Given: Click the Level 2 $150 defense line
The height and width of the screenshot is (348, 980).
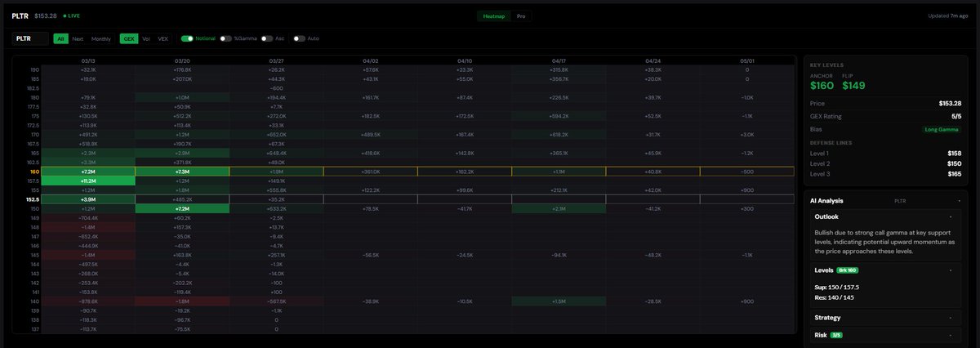Looking at the screenshot, I should [886, 163].
